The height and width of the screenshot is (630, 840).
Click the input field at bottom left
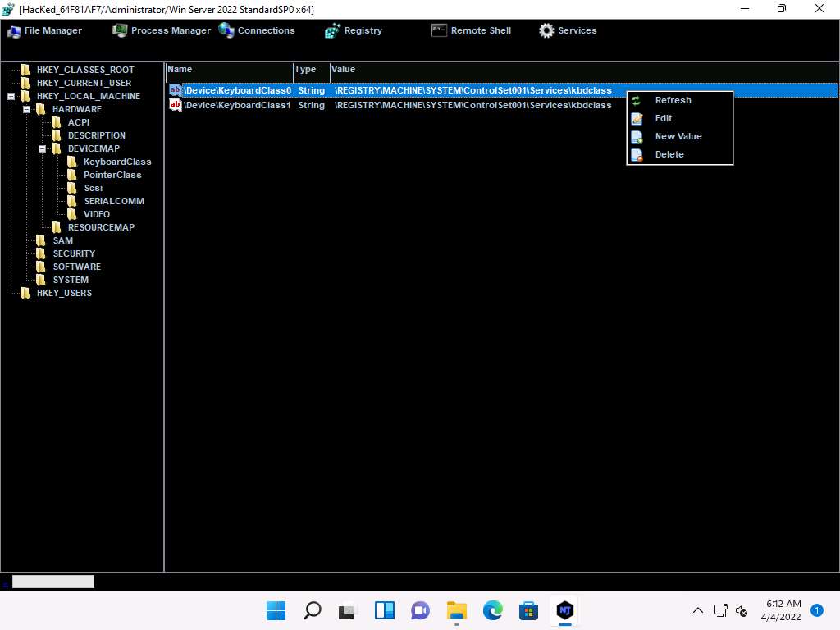(53, 582)
